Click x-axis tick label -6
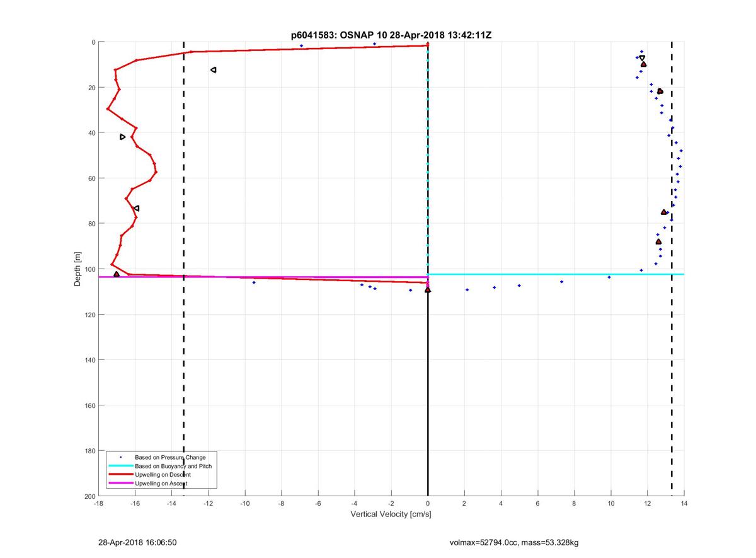Viewport: 756px width, 558px height. point(318,504)
